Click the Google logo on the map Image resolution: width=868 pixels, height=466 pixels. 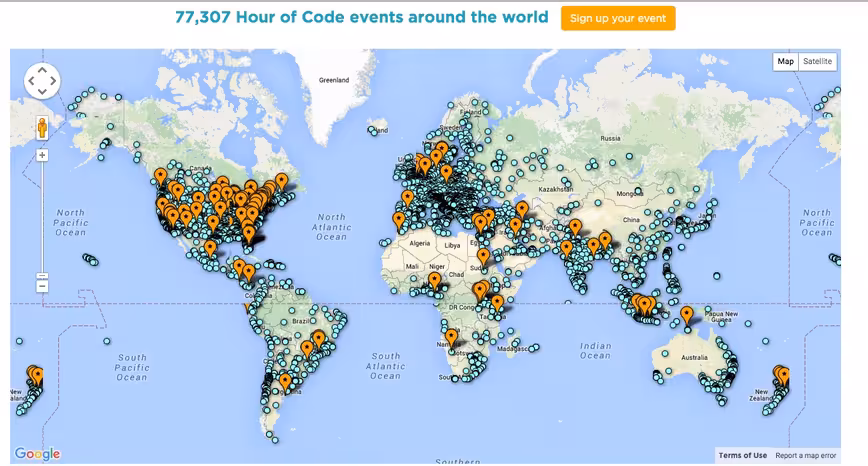(x=37, y=454)
